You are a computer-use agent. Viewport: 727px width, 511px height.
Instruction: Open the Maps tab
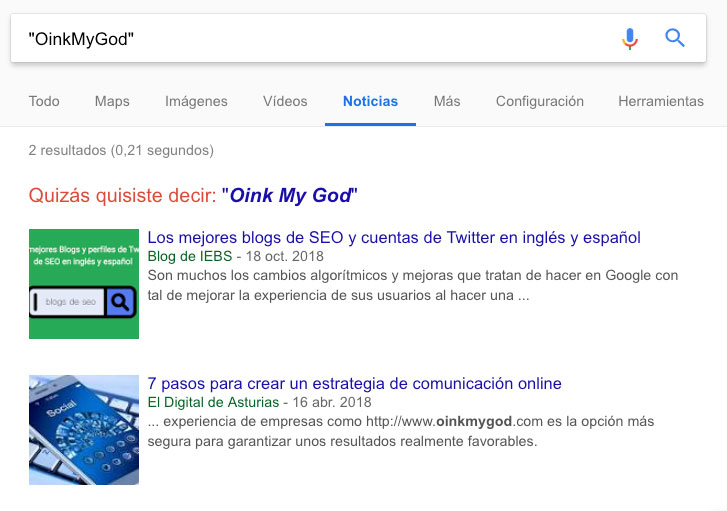(112, 101)
